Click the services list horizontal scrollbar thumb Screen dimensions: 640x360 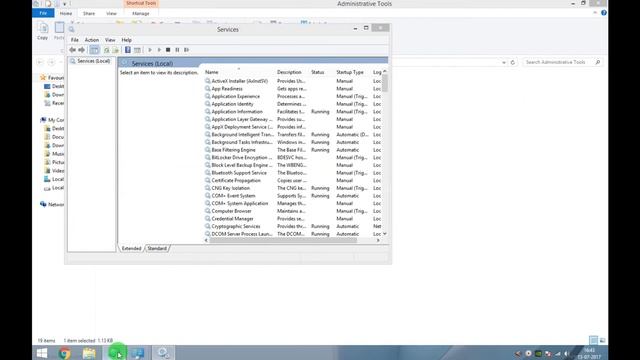(283, 240)
